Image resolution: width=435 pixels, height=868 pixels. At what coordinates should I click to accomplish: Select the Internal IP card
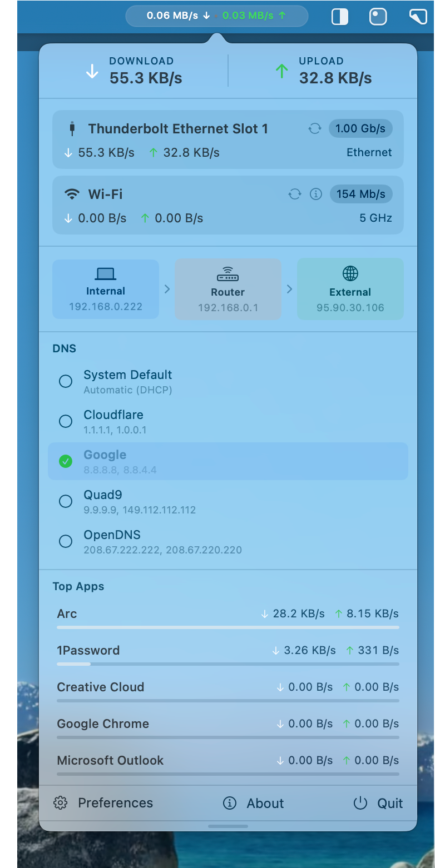click(x=106, y=289)
